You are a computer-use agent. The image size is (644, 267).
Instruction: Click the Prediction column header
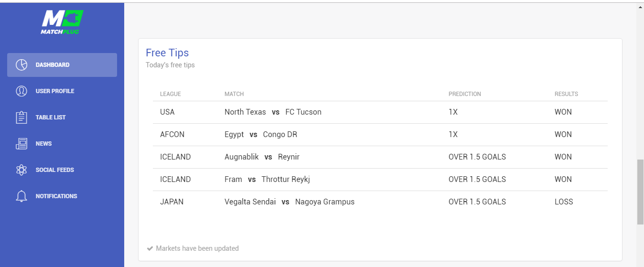point(465,94)
